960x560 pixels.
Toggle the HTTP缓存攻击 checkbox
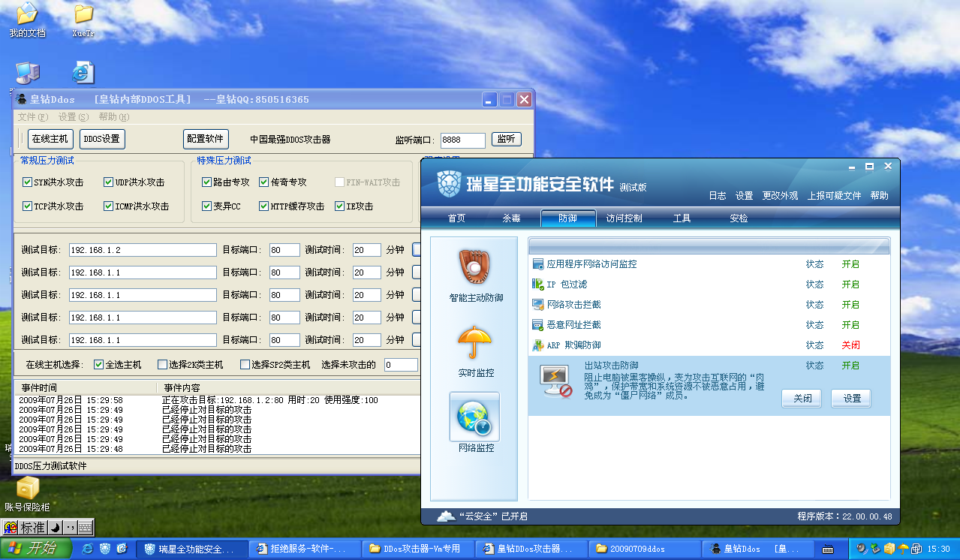pos(264,206)
